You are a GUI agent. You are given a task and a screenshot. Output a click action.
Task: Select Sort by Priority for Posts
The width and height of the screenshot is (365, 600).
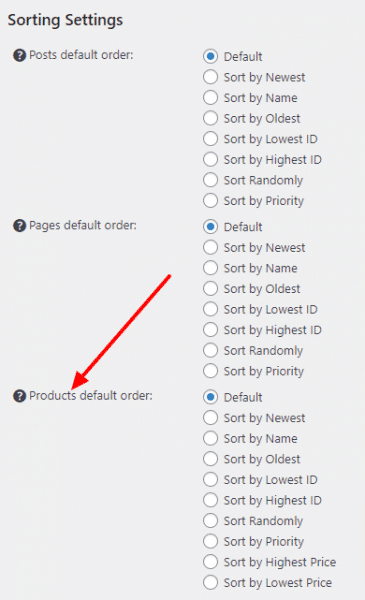[210, 201]
